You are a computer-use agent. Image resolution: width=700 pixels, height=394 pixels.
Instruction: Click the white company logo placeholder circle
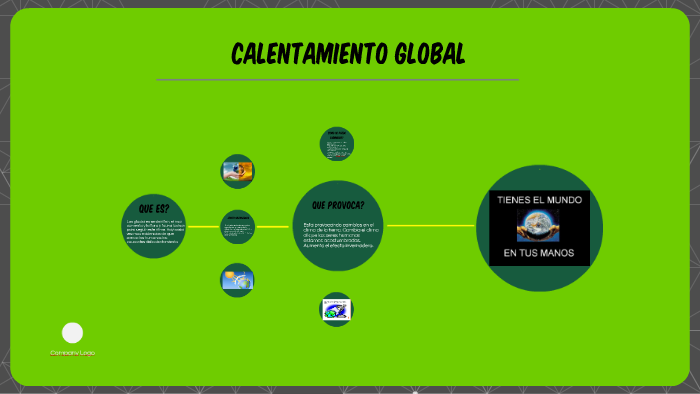tap(72, 333)
